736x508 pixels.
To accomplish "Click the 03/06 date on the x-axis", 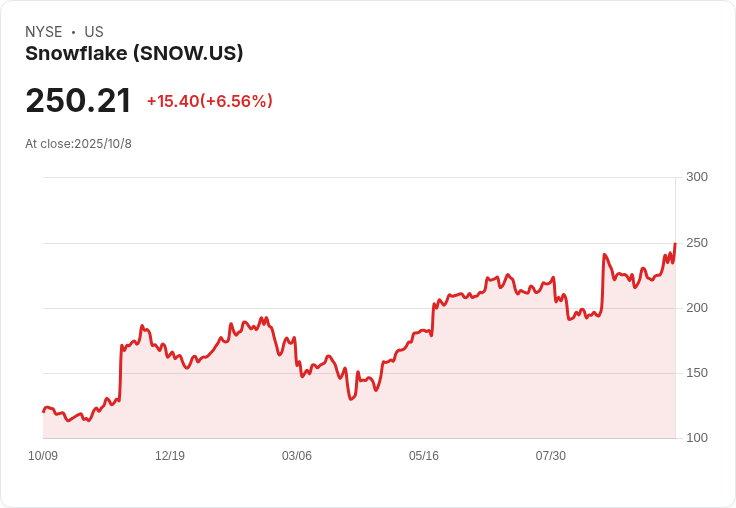I will click(x=297, y=456).
